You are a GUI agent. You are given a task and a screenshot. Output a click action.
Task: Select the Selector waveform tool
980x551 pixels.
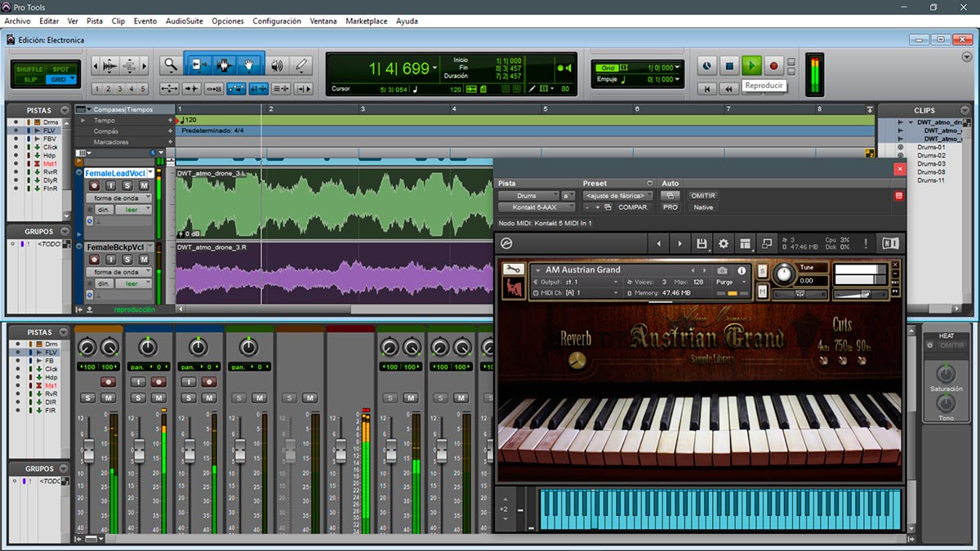pyautogui.click(x=224, y=64)
